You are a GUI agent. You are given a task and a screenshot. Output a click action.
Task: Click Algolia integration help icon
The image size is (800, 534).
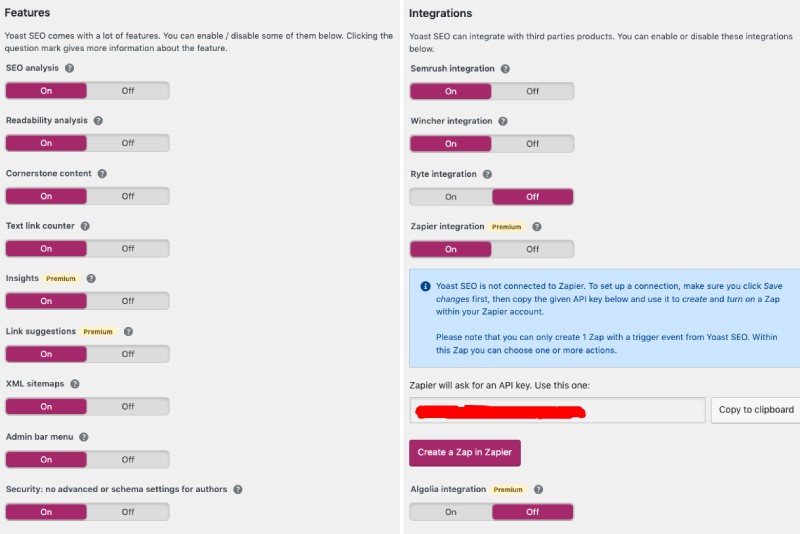[538, 489]
